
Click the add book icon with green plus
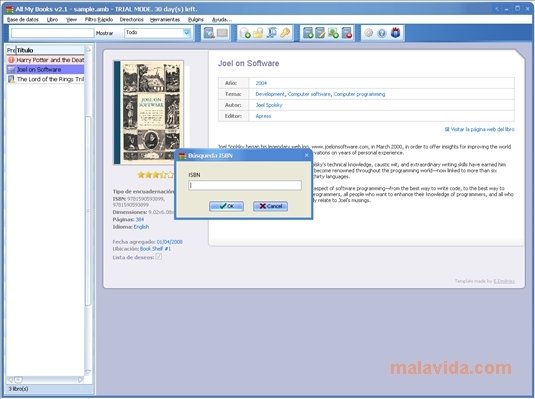coord(308,33)
